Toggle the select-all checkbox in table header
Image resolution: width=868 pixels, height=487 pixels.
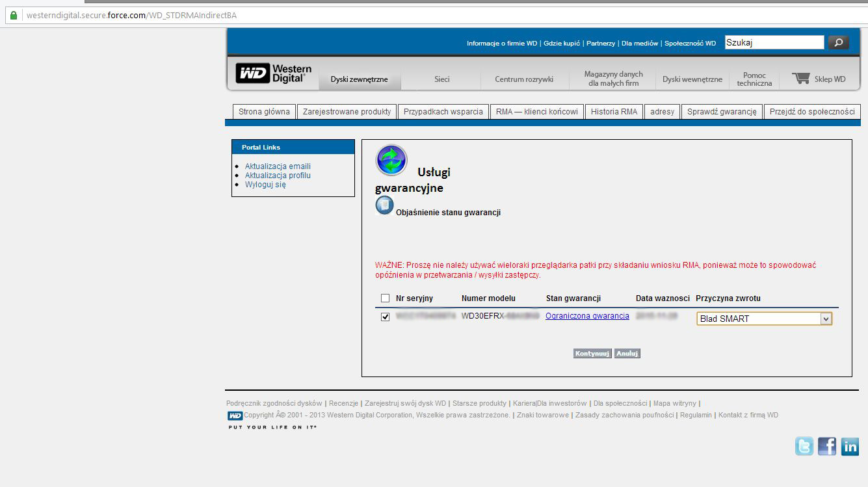point(385,298)
